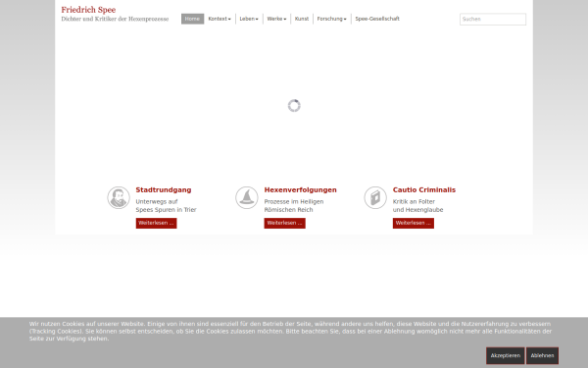Viewport: 588px width, 368px height.
Task: Expand the Leben dropdown menu
Action: [249, 19]
